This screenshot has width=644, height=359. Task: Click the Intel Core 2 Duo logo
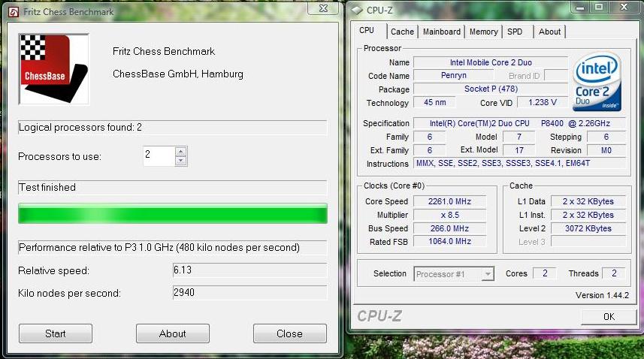tap(597, 81)
